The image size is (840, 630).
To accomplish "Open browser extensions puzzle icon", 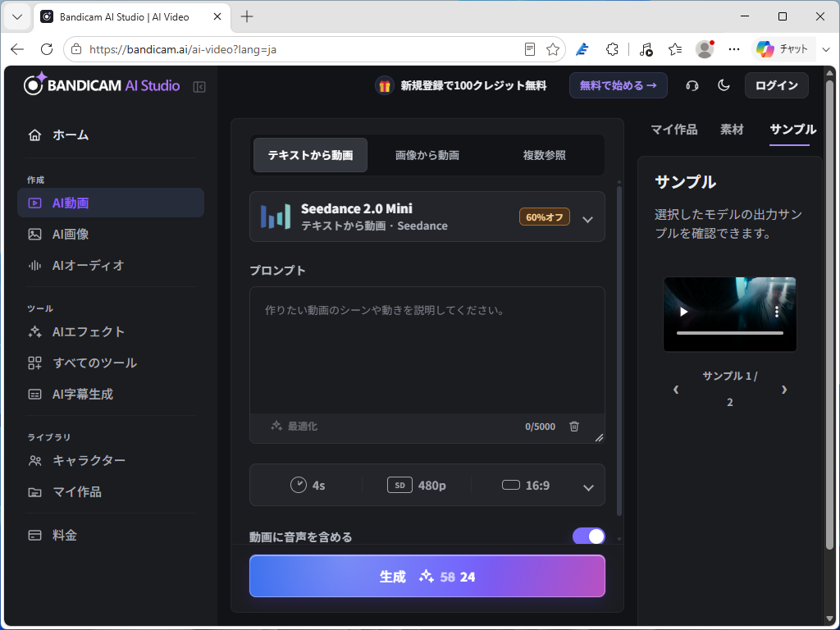I will tap(612, 49).
